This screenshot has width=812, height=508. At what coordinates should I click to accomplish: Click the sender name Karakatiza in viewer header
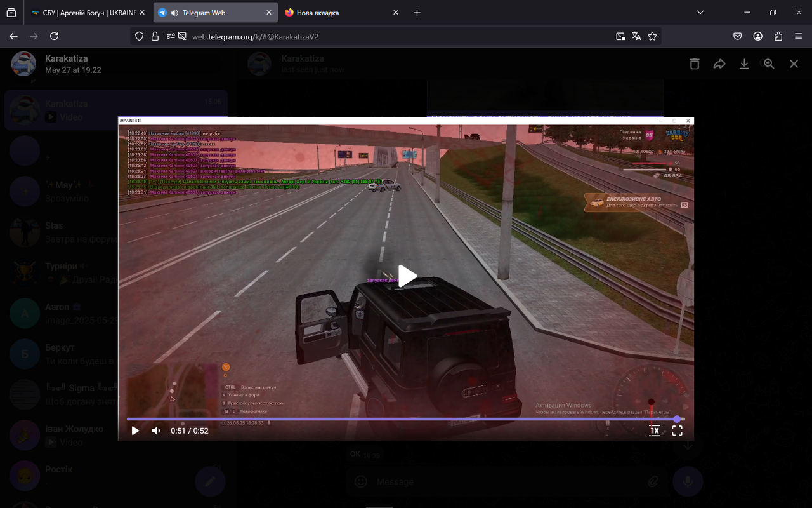[67, 58]
